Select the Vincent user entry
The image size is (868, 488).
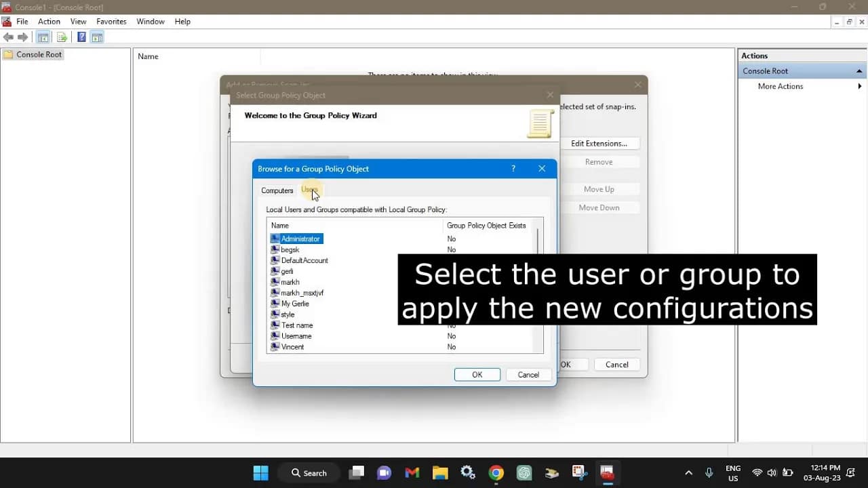(292, 346)
